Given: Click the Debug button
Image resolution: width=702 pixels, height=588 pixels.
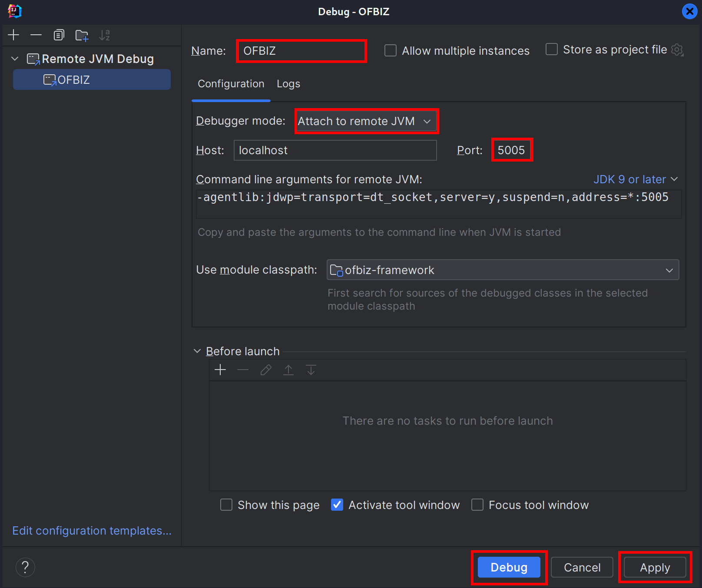Looking at the screenshot, I should click(x=509, y=567).
